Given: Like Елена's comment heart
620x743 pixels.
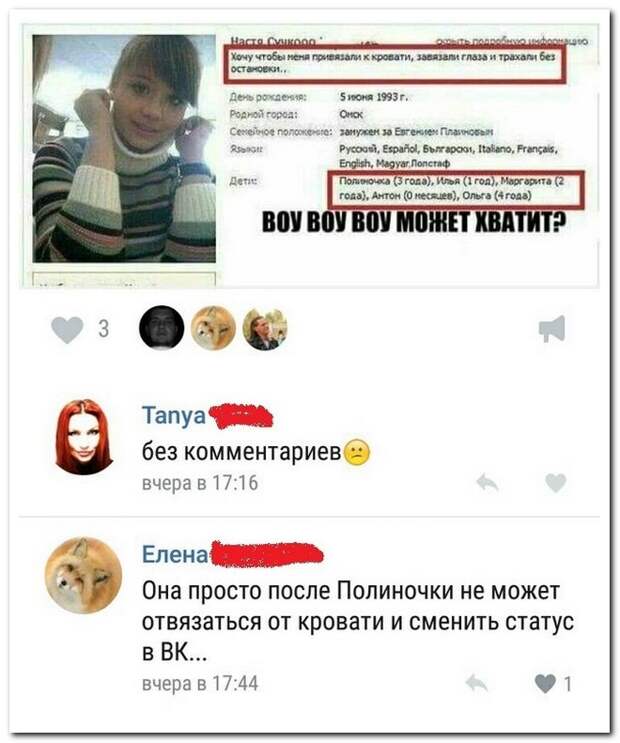Looking at the screenshot, I should click(x=545, y=683).
